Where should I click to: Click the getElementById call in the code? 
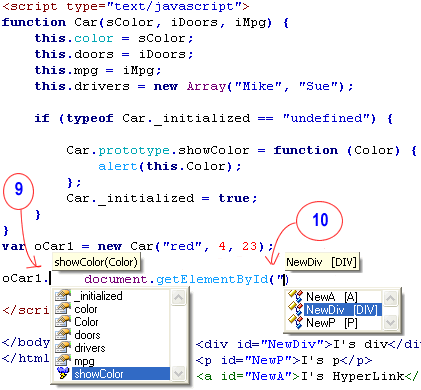click(x=212, y=279)
